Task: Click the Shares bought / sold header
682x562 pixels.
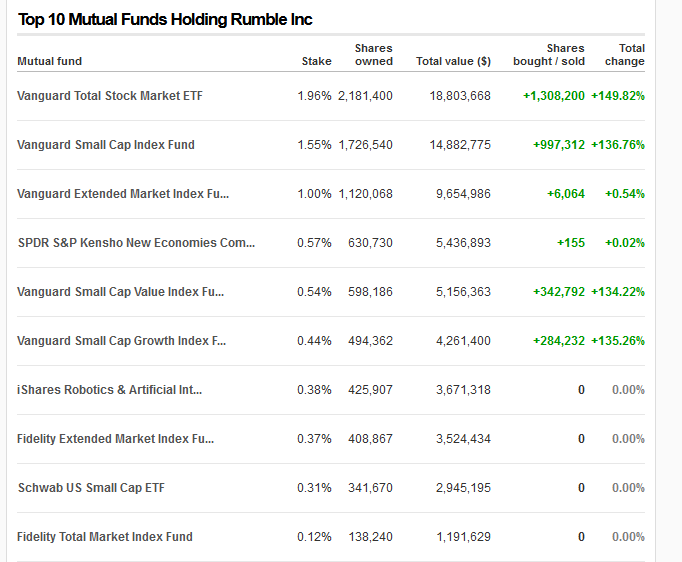Action: click(549, 55)
